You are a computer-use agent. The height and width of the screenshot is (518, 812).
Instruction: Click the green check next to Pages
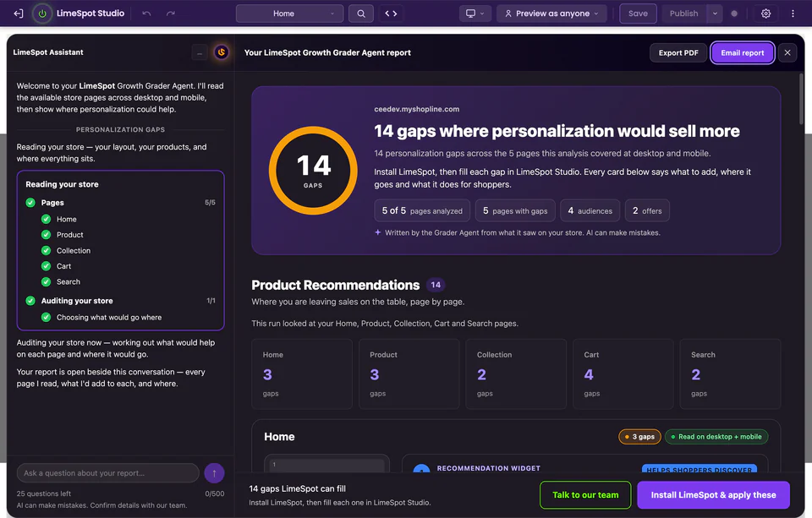pyautogui.click(x=30, y=202)
